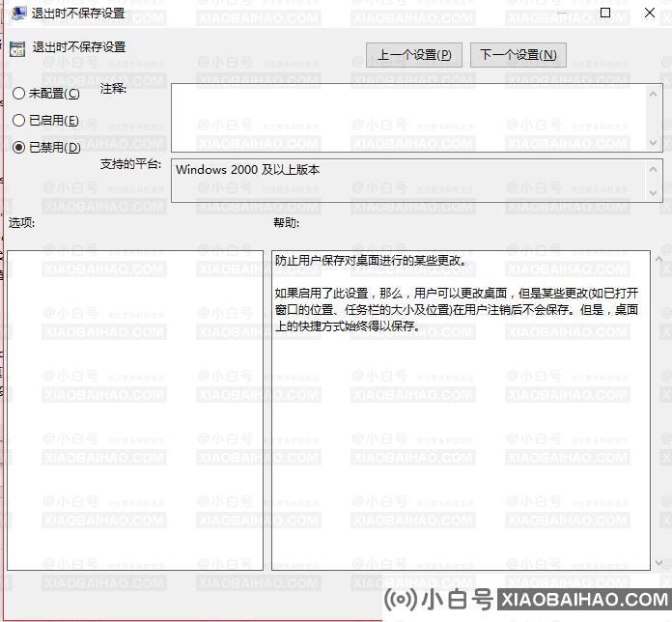
Task: Select the 未配置(C) radio option
Action: pyautogui.click(x=46, y=93)
